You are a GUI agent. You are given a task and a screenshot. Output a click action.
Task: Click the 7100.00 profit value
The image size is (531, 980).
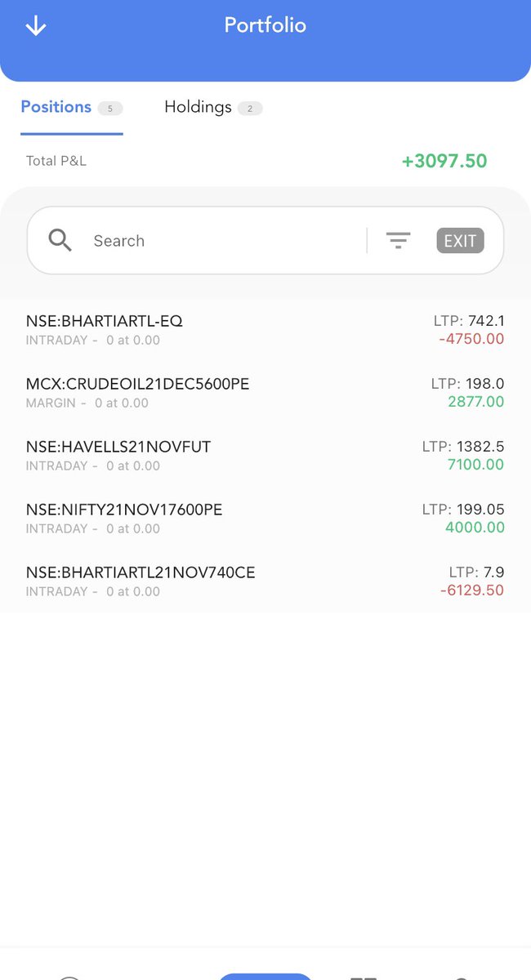click(476, 465)
